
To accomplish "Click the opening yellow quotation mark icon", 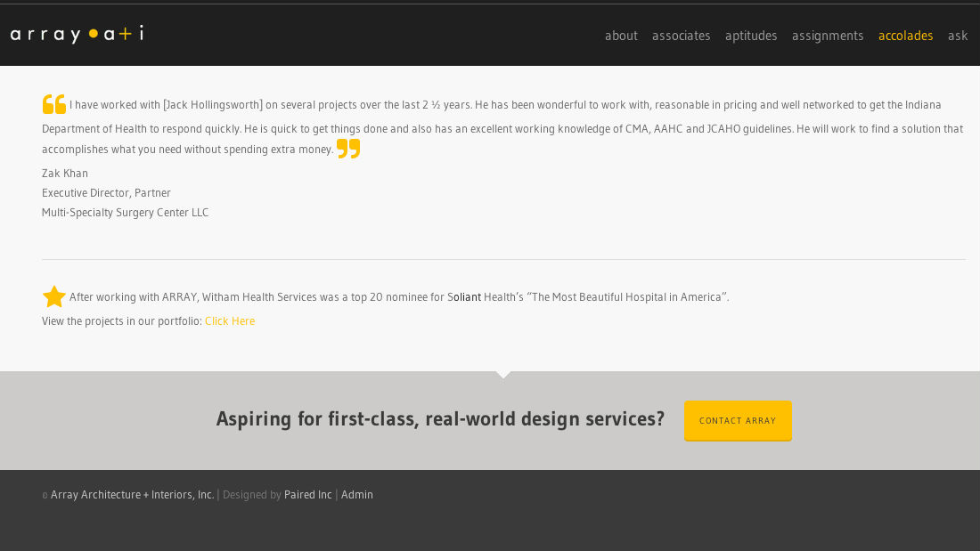I will pyautogui.click(x=53, y=104).
